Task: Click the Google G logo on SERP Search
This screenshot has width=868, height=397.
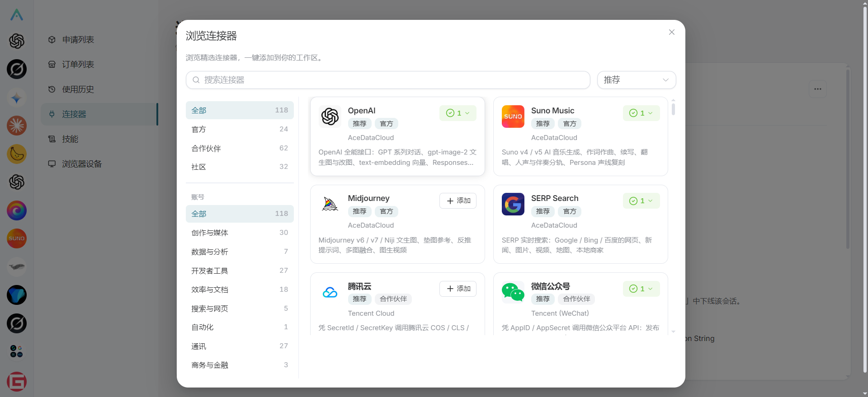Action: (x=513, y=204)
